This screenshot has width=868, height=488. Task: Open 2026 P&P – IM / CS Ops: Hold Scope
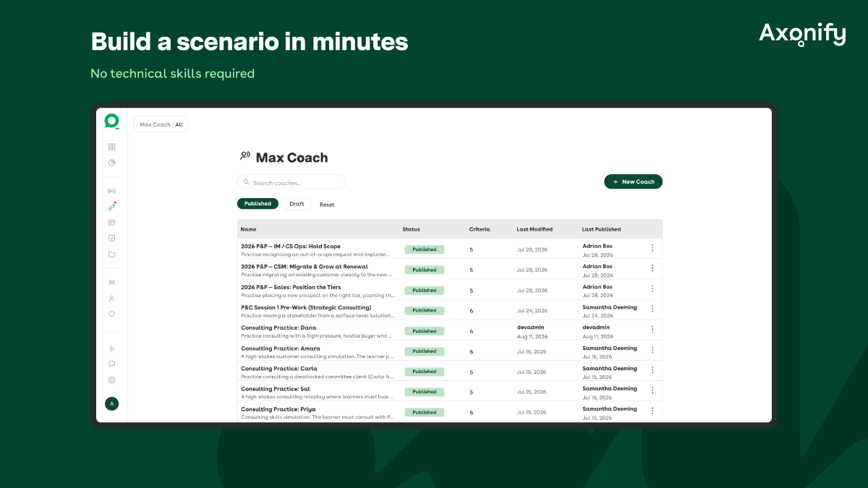tap(291, 246)
